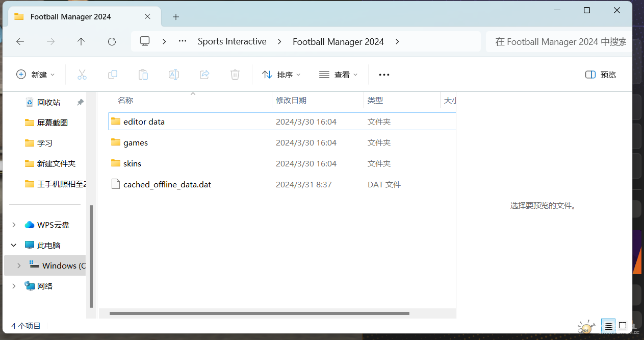Show hidden breadcrumb path with the ellipsis
The height and width of the screenshot is (340, 644).
pos(183,41)
